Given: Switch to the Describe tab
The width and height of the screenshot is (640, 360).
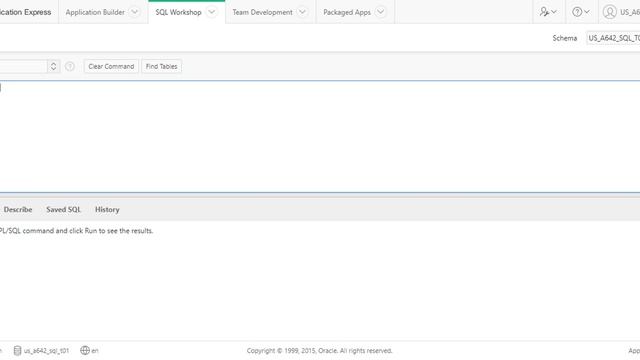Looking at the screenshot, I should tap(18, 209).
